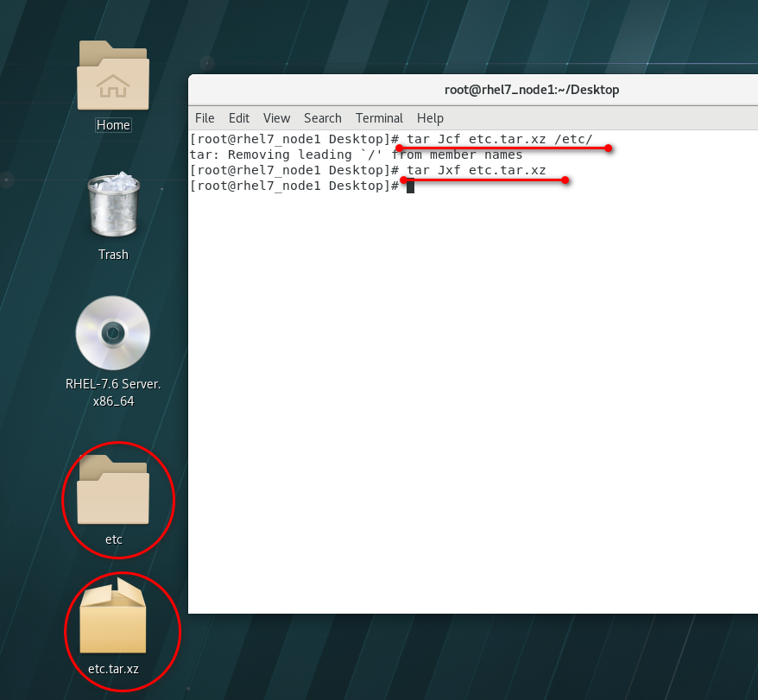Click the 'etc.tar.xz' file name label
Viewport: 758px width, 700px height.
point(113,669)
